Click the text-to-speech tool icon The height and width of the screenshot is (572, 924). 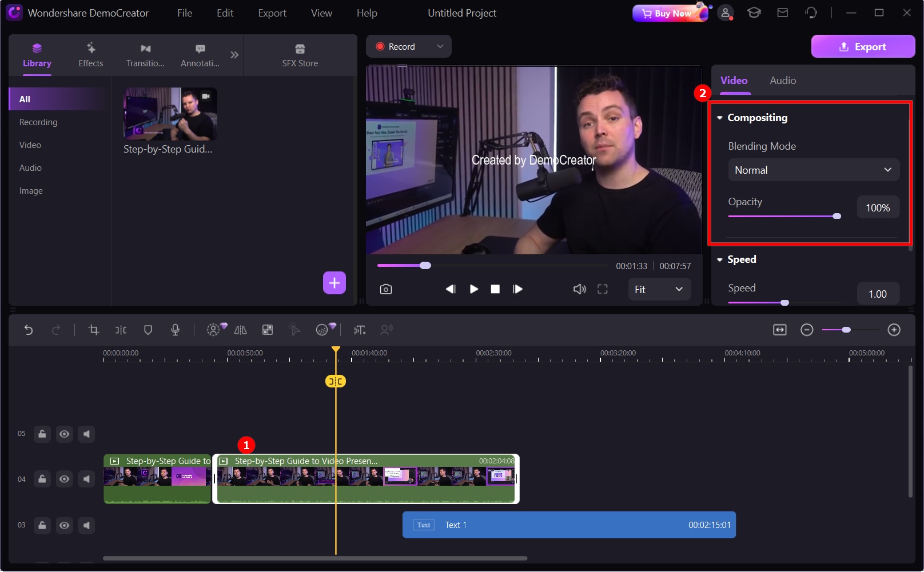[360, 330]
